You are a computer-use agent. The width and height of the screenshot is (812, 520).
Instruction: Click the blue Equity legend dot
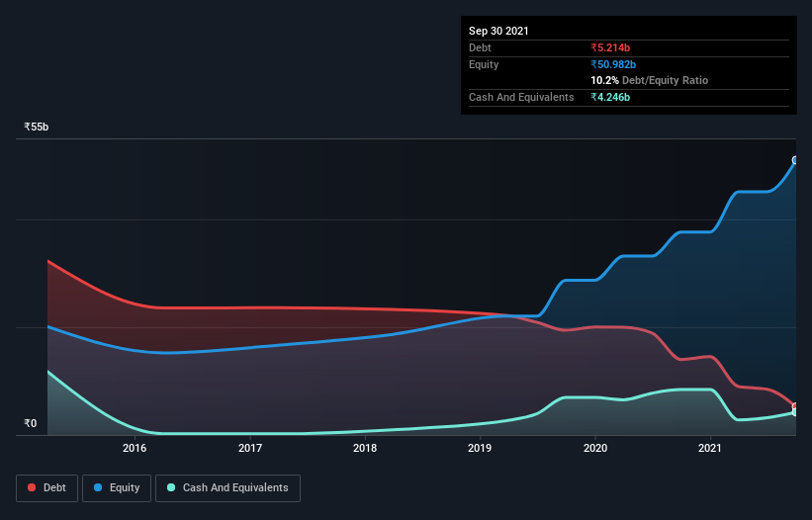[98, 487]
